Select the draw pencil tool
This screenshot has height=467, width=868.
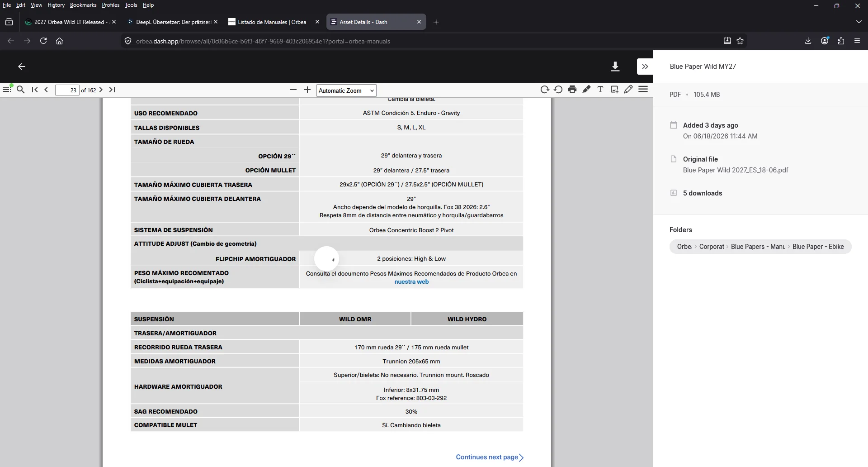[628, 90]
